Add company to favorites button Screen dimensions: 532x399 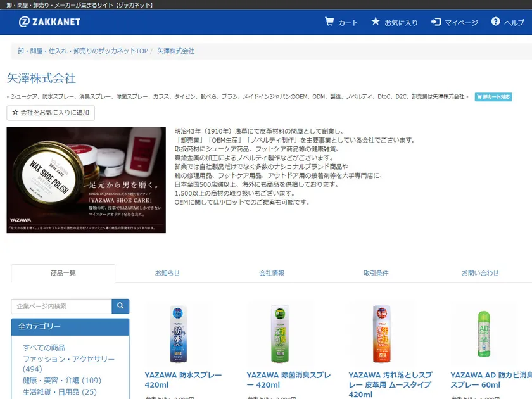(x=51, y=113)
